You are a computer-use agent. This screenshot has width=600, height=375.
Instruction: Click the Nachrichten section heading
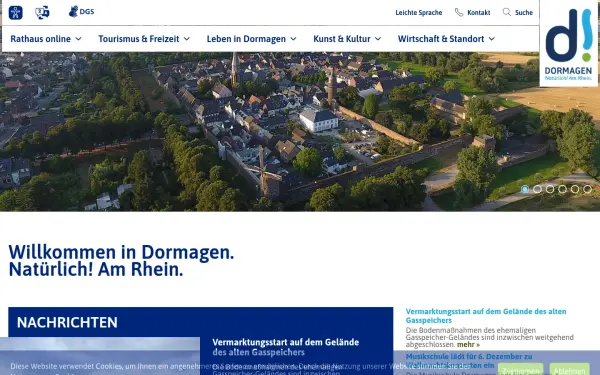(67, 323)
